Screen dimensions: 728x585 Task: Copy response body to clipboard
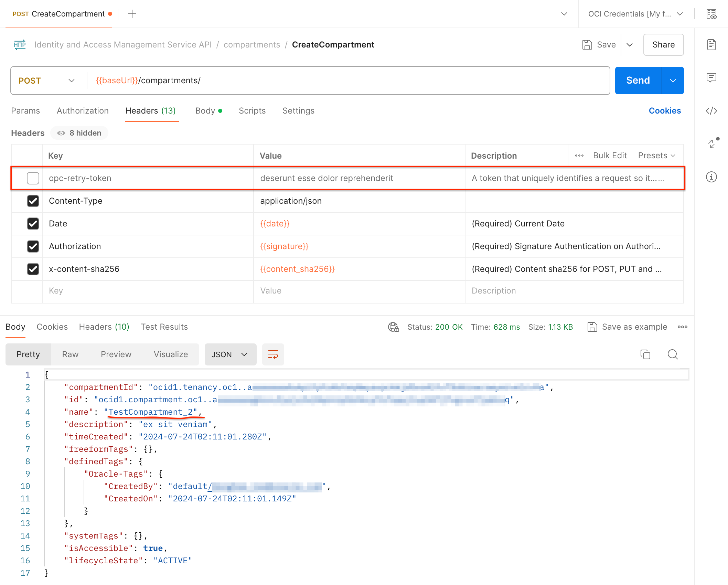[x=645, y=354]
